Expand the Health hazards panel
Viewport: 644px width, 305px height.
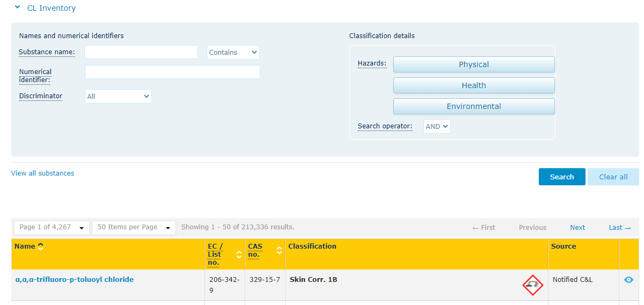click(x=473, y=85)
